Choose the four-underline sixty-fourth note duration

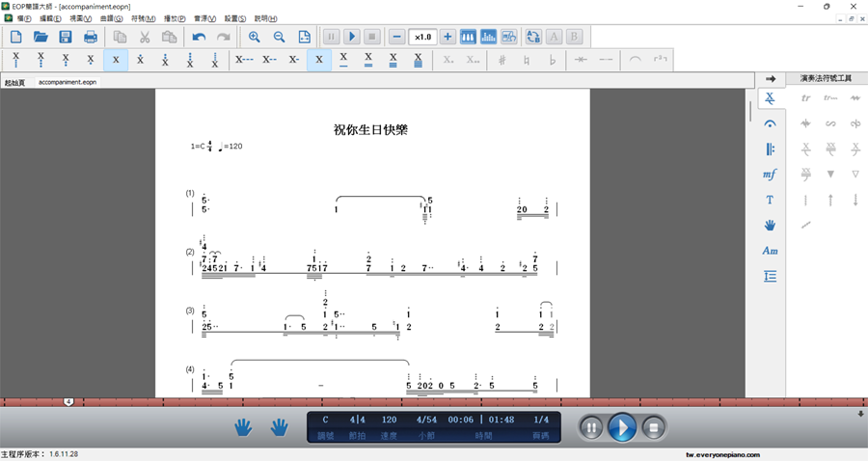418,60
